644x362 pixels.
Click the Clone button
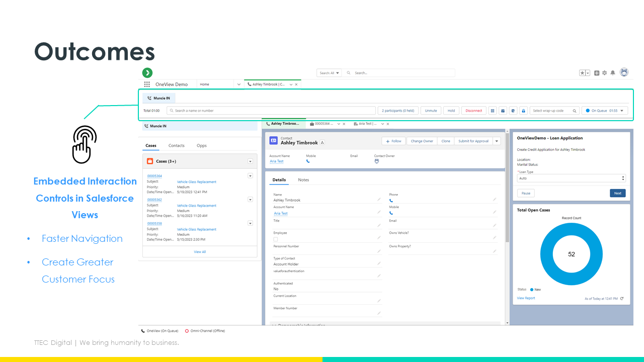point(446,141)
